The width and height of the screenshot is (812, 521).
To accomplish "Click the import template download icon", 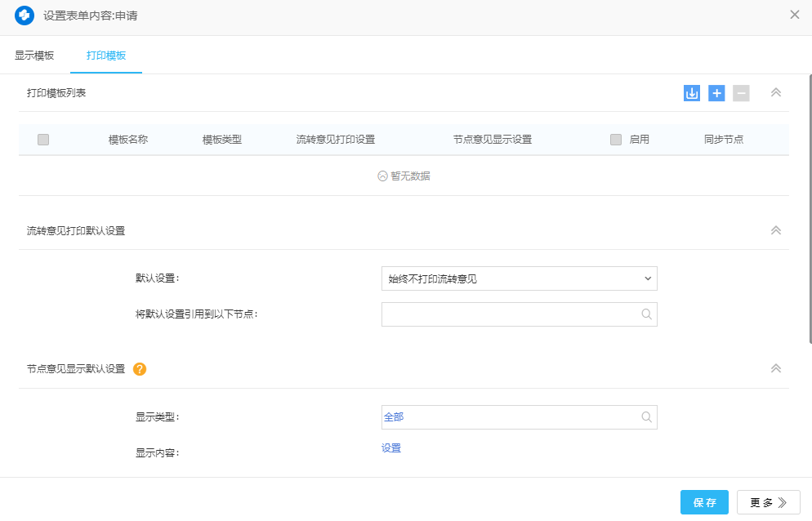I will (692, 93).
